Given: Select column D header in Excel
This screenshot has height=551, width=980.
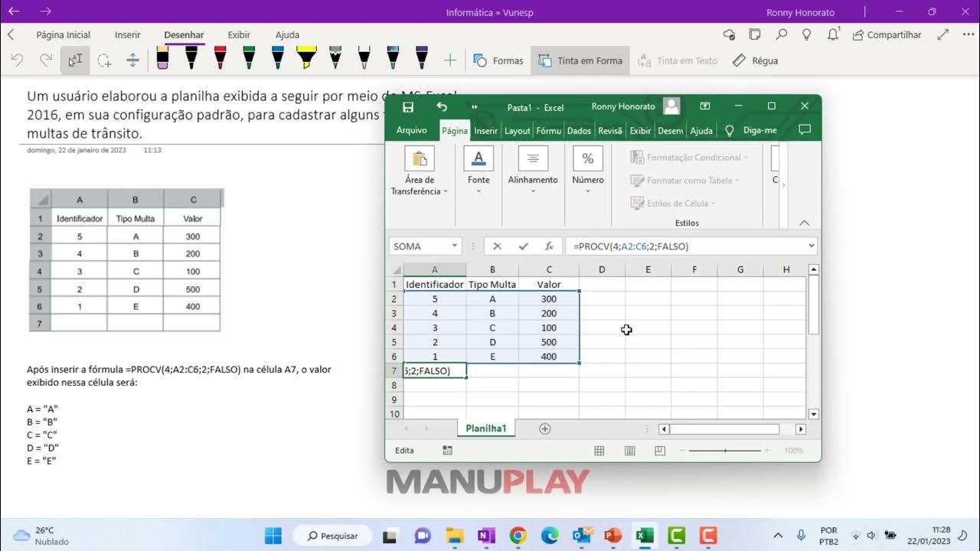Looking at the screenshot, I should tap(602, 269).
